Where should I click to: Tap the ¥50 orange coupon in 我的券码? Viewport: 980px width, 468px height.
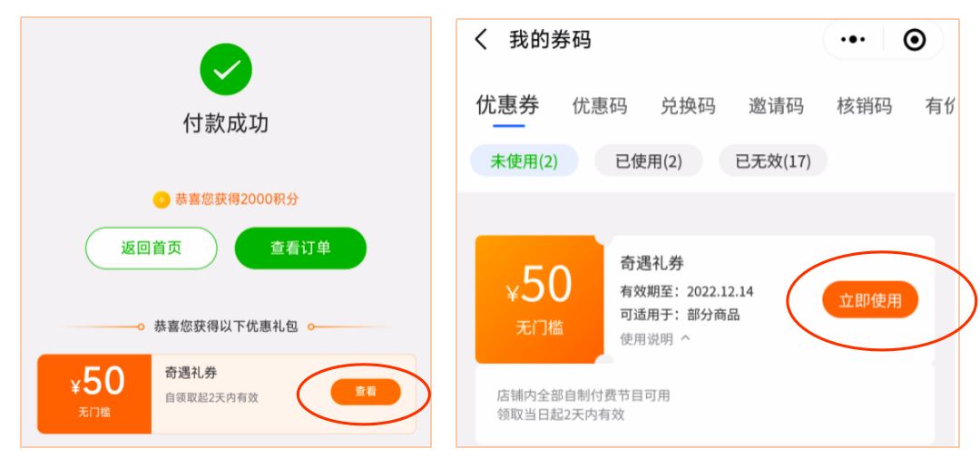point(540,299)
